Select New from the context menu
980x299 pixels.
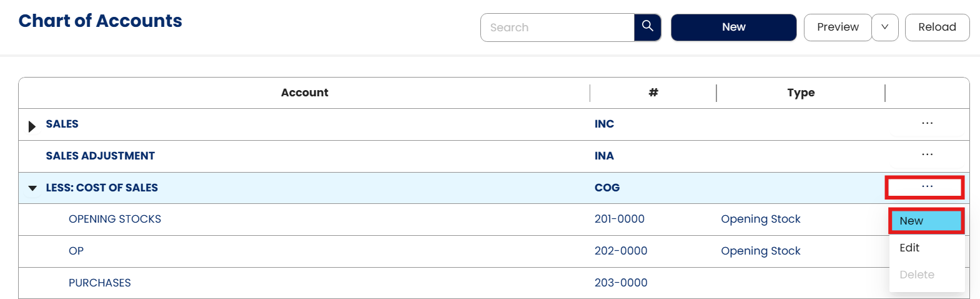[926, 221]
